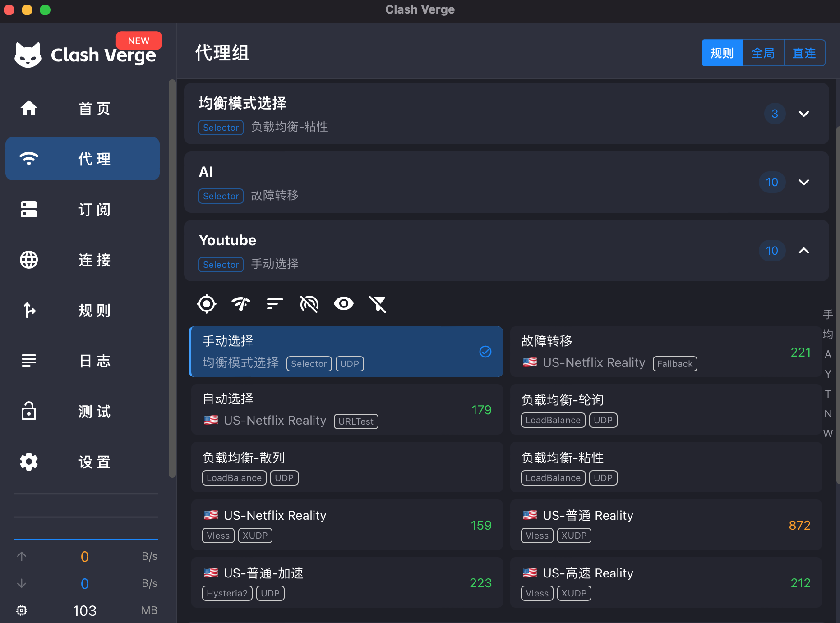Toggle the crossed-out filter icon
The width and height of the screenshot is (840, 623).
pos(378,304)
